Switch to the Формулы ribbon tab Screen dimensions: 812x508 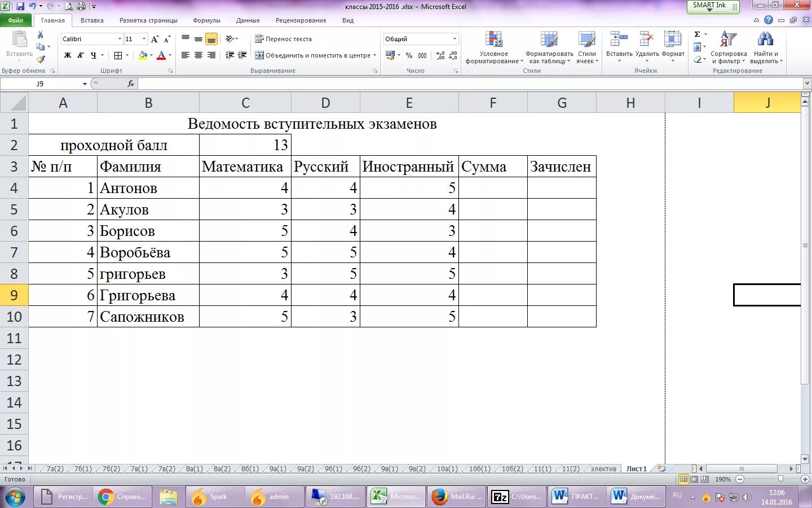coord(206,20)
